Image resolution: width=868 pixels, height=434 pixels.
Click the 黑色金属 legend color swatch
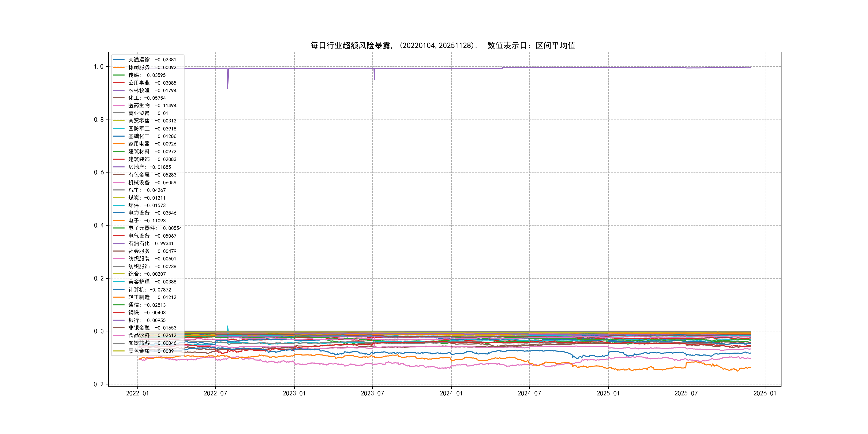pos(119,351)
